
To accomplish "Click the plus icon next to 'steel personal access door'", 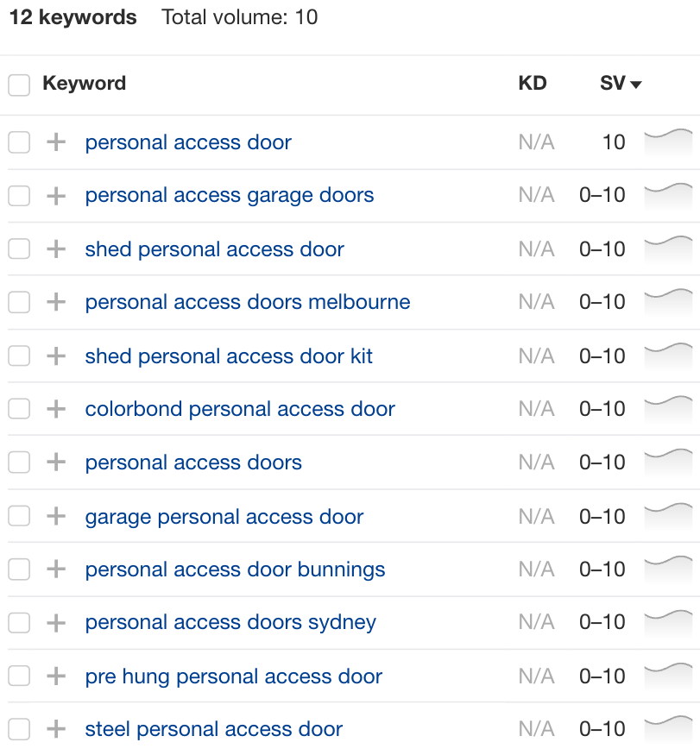I will point(55,728).
